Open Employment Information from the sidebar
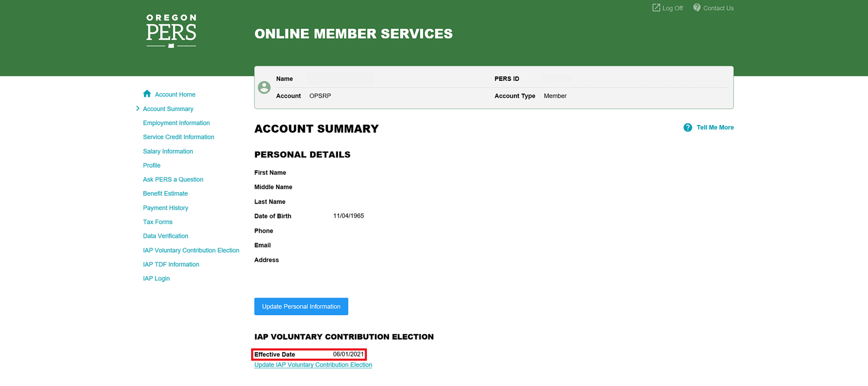This screenshot has height=386, width=868. pyautogui.click(x=176, y=123)
